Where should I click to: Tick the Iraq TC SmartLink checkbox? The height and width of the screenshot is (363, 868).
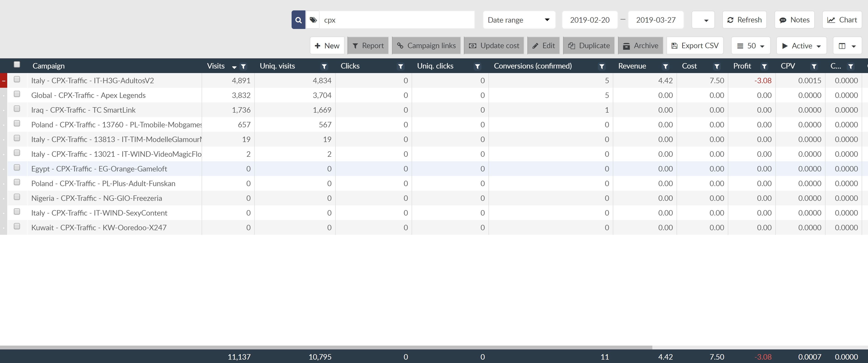tap(17, 109)
